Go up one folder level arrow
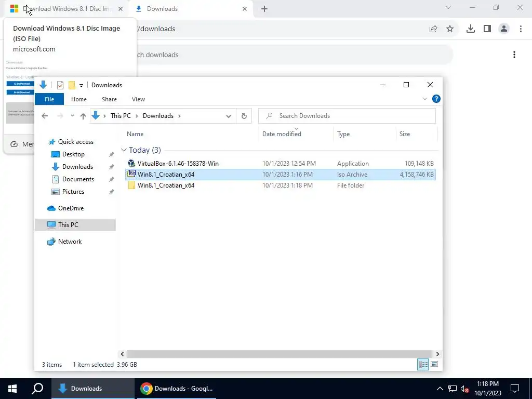532x399 pixels. (x=83, y=116)
